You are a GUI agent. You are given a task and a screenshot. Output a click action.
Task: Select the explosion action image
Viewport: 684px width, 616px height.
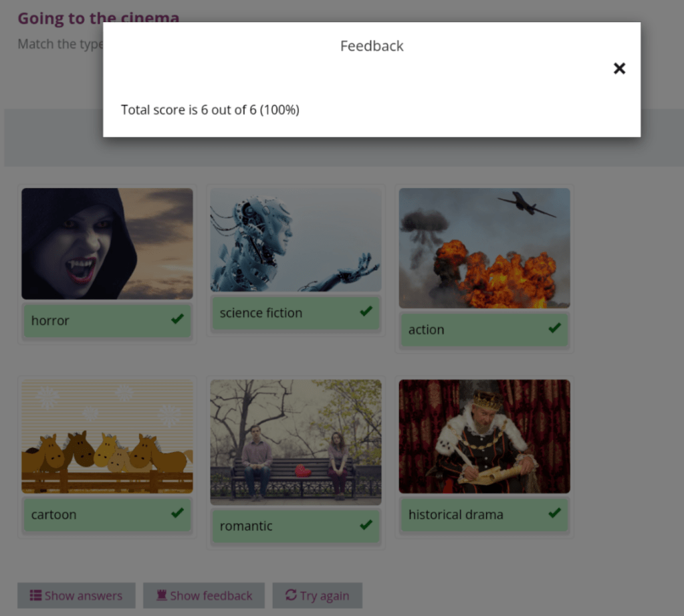click(x=484, y=247)
